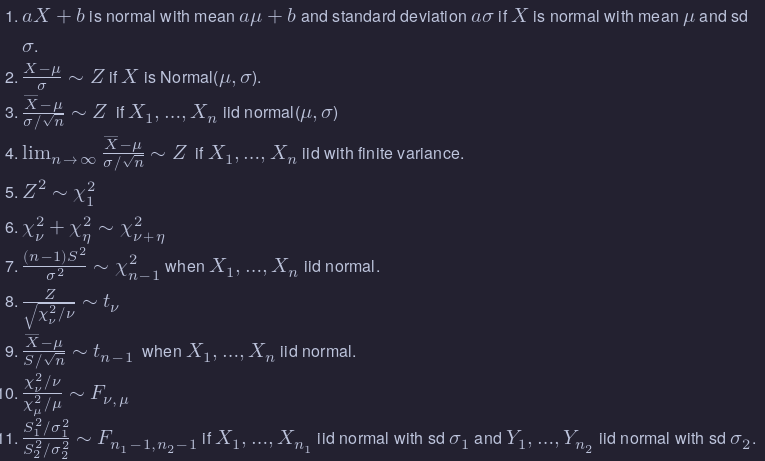Screen dimensions: 765x461
Task: Click the (X−μ)/σ fraction in item 2
Action: click(42, 78)
